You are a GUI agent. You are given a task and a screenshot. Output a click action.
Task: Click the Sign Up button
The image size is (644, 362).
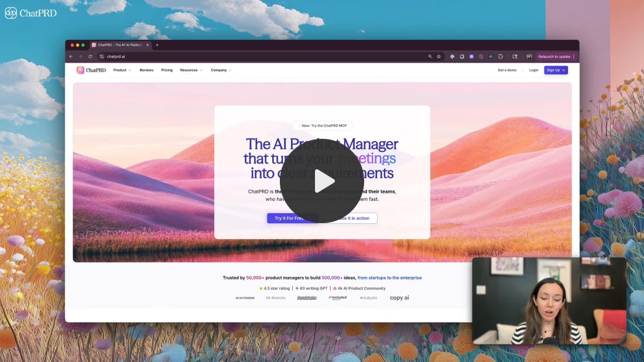[556, 70]
